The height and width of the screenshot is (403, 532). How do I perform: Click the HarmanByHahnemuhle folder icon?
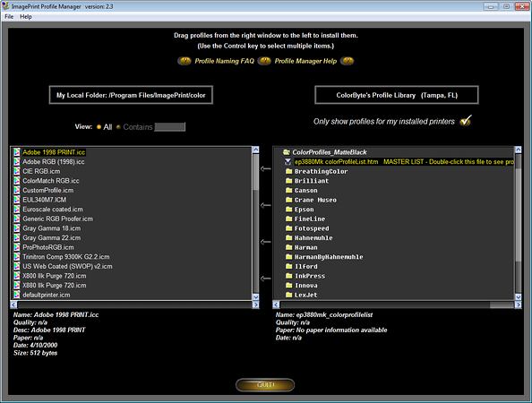288,257
